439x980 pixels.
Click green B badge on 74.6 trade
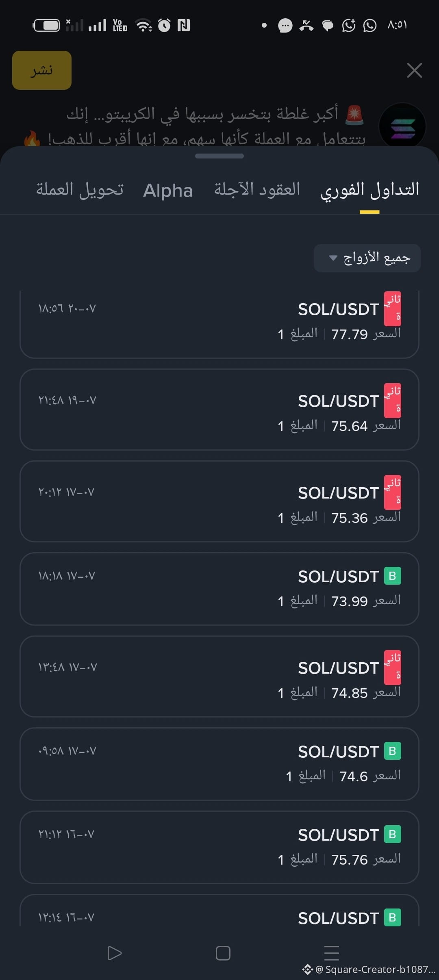(x=393, y=751)
